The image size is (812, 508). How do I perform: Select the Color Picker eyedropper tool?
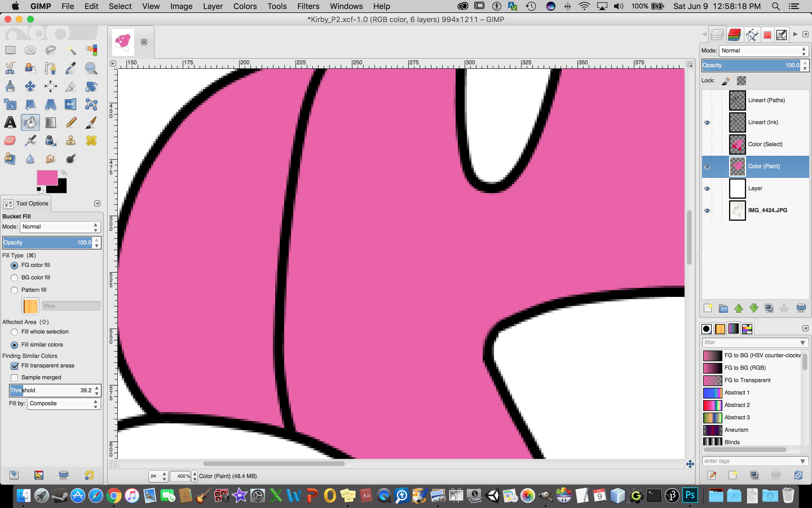point(71,69)
